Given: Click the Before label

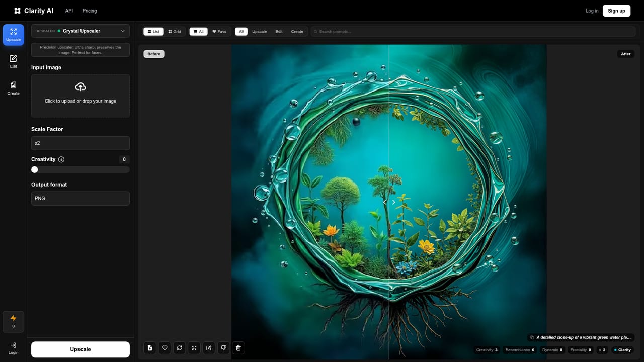Looking at the screenshot, I should coord(154,54).
